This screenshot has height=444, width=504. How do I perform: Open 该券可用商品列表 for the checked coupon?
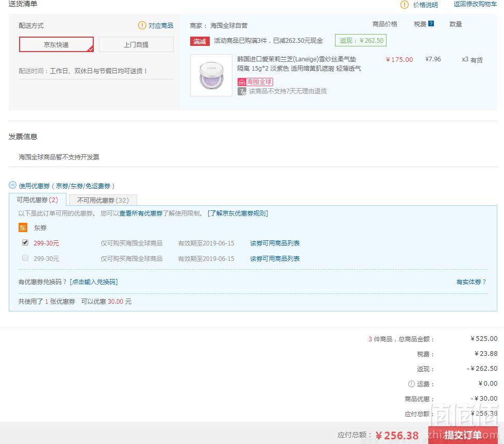275,243
